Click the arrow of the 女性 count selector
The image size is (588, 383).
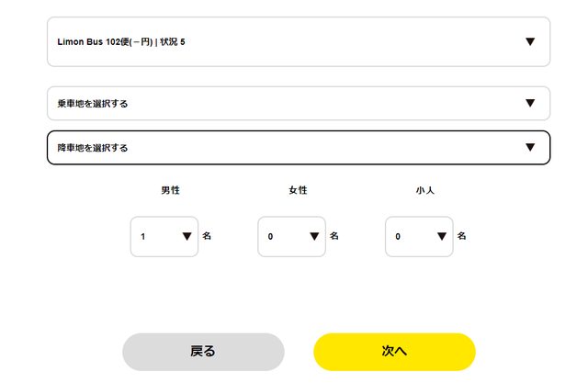pyautogui.click(x=315, y=236)
